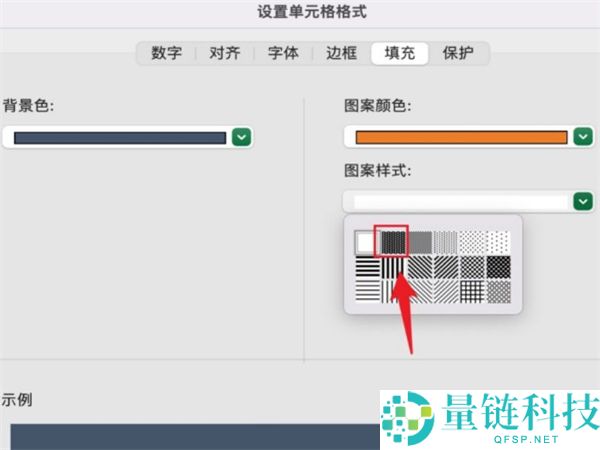Pick the reverse diagonal stripe pattern
Screen dimensions: 600x450
(x=420, y=267)
